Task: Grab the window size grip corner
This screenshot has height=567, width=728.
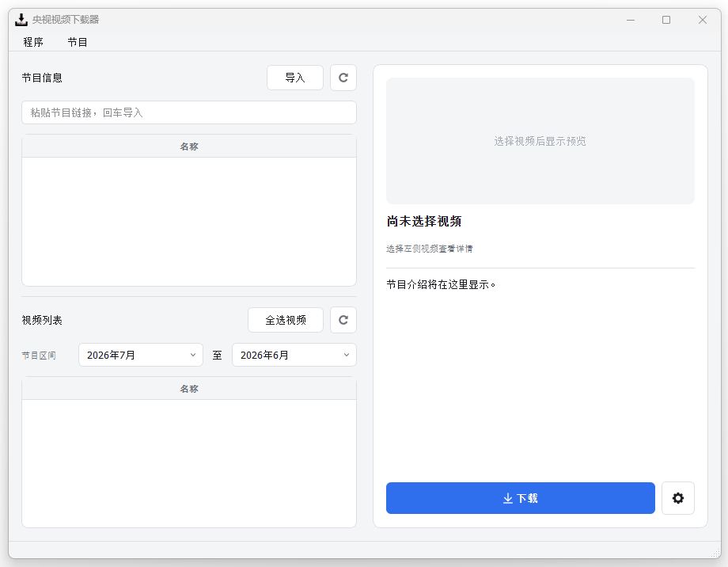Action: [x=715, y=553]
